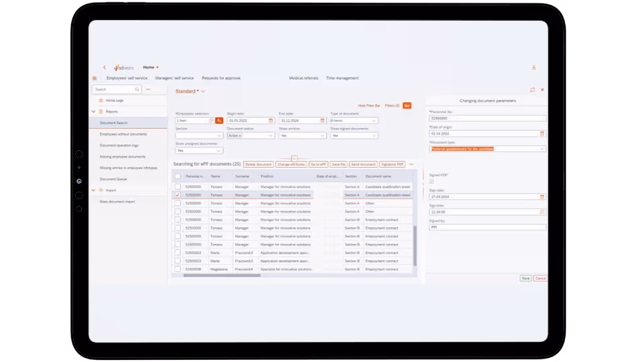Click the sdworx logo
644x362 pixels.
pos(123,67)
